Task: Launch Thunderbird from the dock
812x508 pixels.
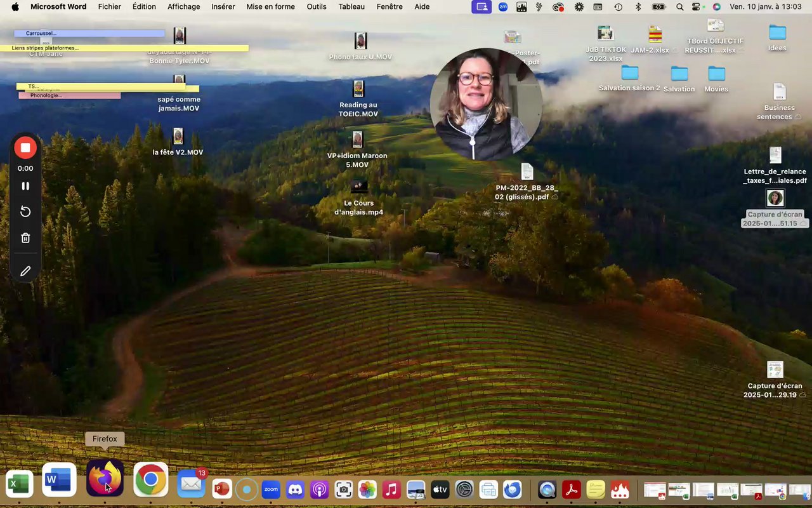Action: pos(513,489)
